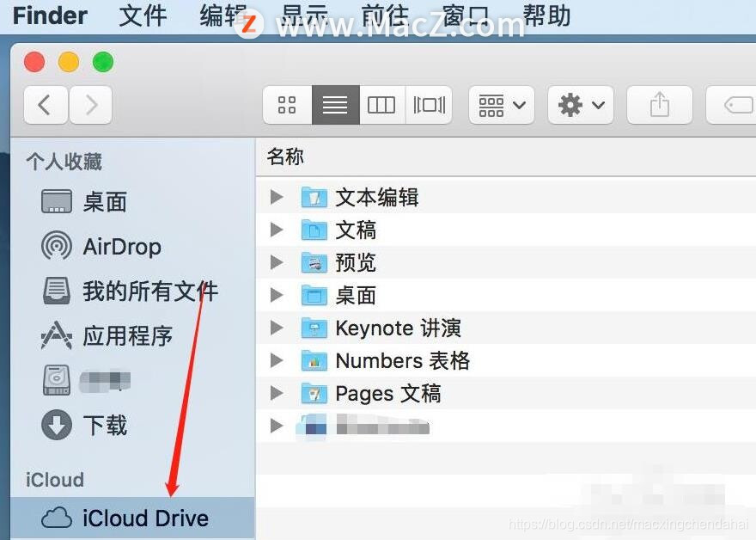756x540 pixels.
Task: Zoom the window with green button
Action: [x=103, y=62]
